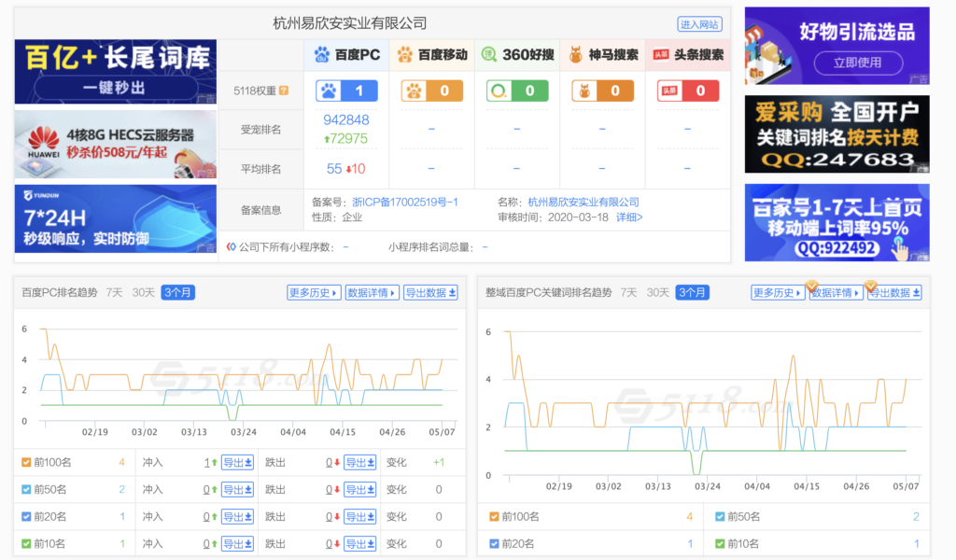Select the 7天 range for the 整域 keyword trend
The width and height of the screenshot is (956, 560).
[628, 292]
